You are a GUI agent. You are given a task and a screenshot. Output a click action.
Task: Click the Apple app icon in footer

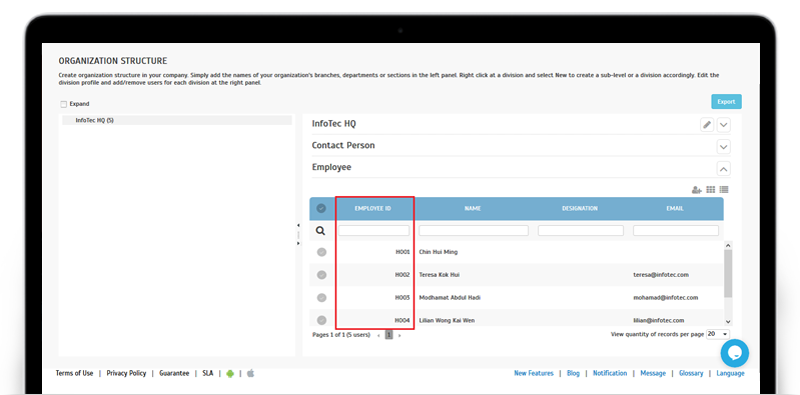click(251, 373)
